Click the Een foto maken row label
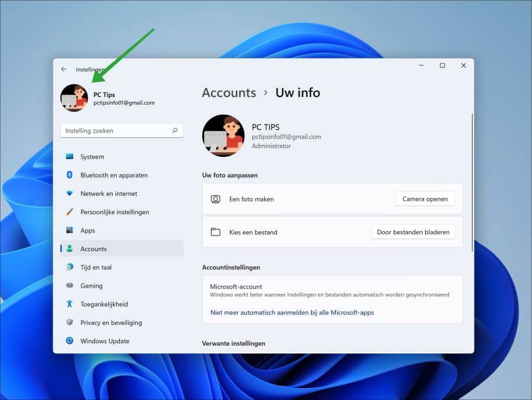 251,199
